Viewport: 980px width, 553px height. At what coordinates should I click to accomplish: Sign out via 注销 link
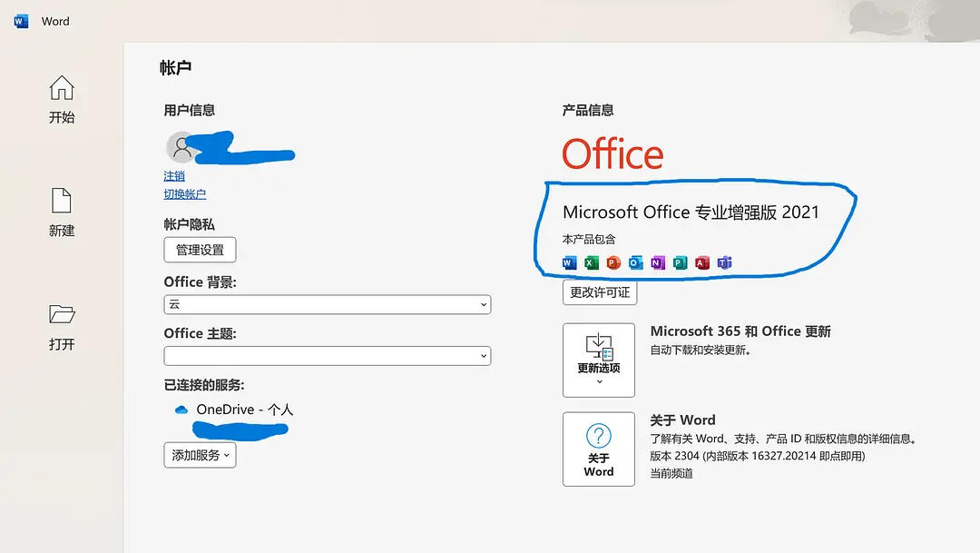174,176
